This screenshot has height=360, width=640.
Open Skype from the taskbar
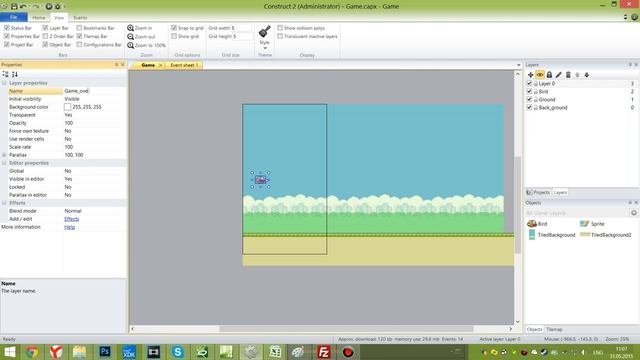point(178,351)
